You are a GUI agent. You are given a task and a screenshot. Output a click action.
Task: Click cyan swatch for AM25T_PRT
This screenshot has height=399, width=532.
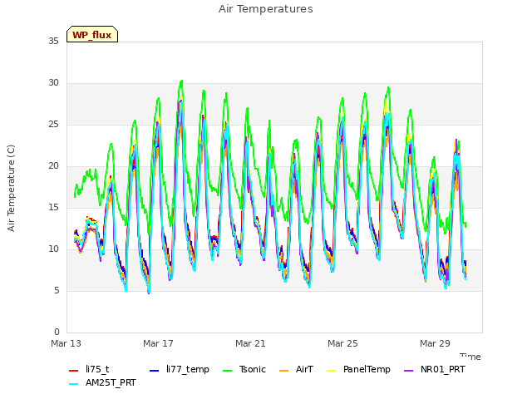(x=73, y=384)
